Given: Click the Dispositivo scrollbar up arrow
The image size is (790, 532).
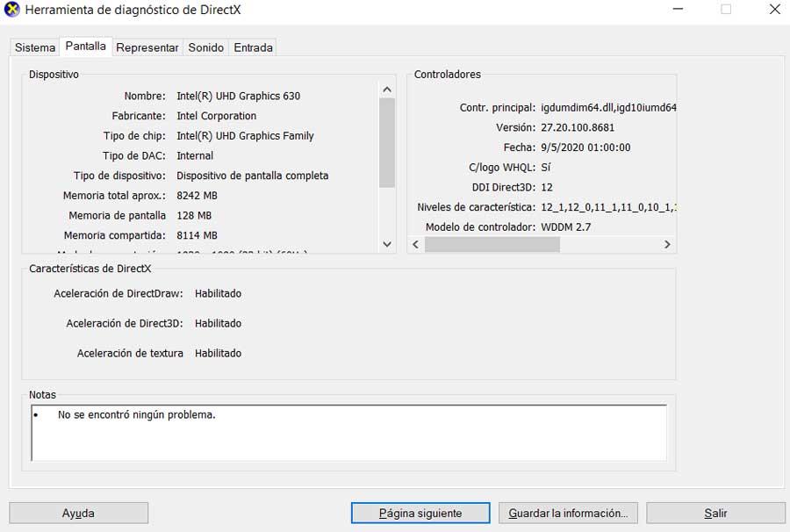Looking at the screenshot, I should [x=387, y=90].
